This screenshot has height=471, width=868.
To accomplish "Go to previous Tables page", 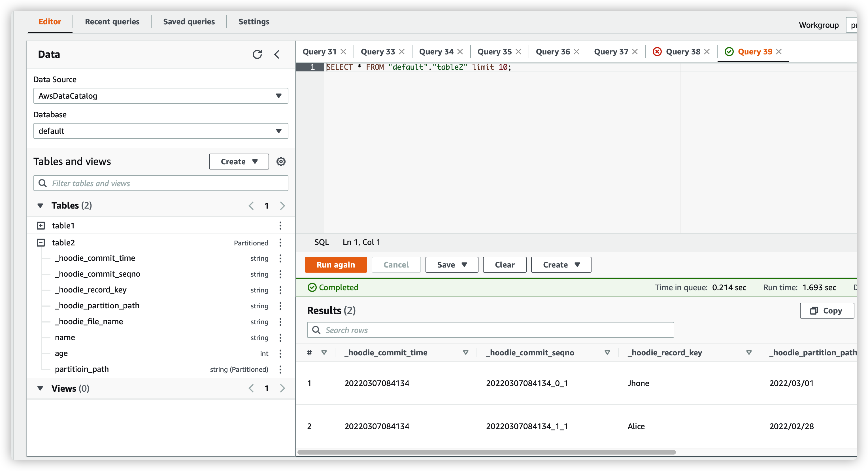I will pos(251,206).
